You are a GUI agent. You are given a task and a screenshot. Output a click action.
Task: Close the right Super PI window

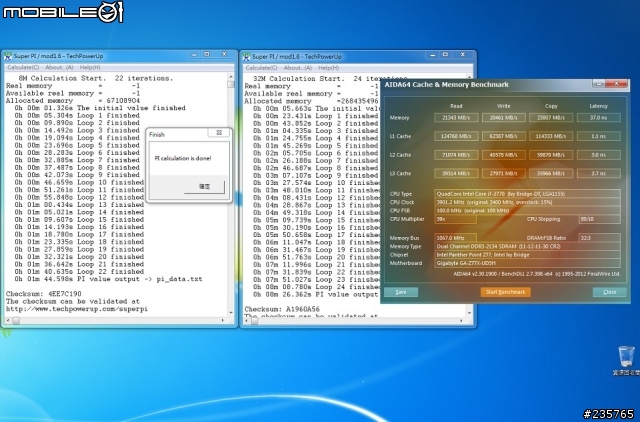click(x=463, y=55)
